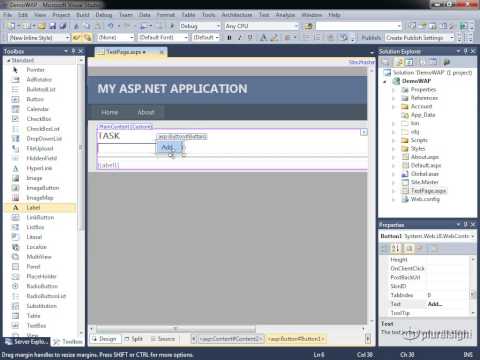Viewport: 480px width, 360px height.
Task: Click the Cut icon in the toolbar
Action: pyautogui.click(x=76, y=26)
